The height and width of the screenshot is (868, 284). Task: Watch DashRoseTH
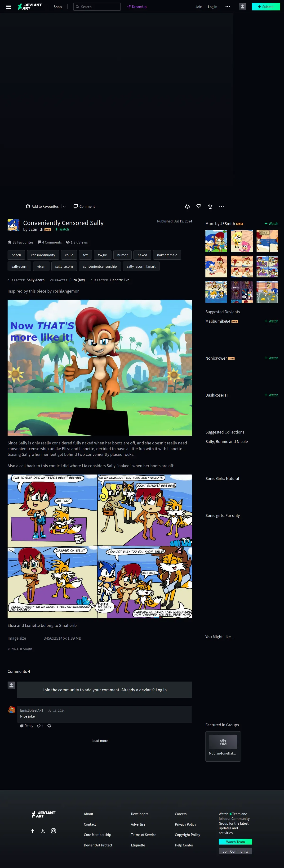coord(271,395)
